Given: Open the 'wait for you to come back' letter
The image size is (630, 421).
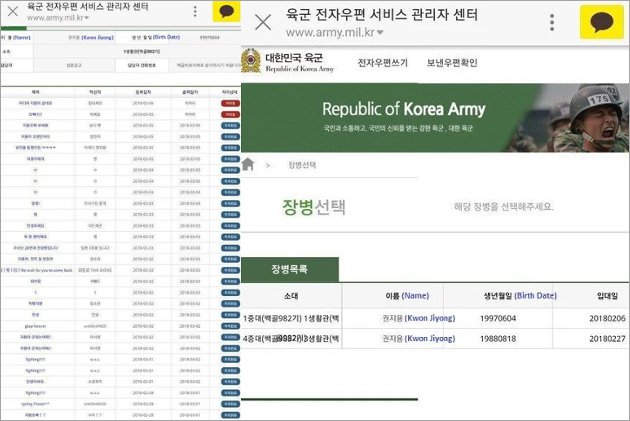Looking at the screenshot, I should click(37, 270).
